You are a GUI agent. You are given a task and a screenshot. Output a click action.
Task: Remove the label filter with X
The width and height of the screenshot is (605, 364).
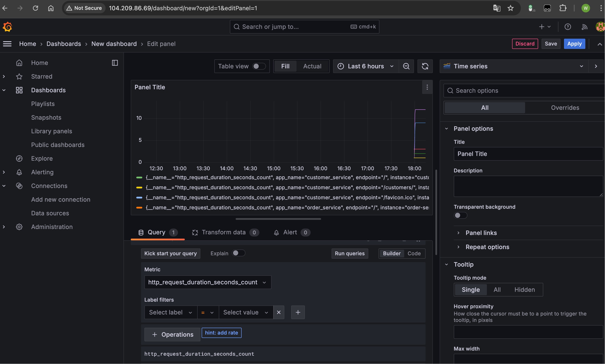pyautogui.click(x=279, y=312)
